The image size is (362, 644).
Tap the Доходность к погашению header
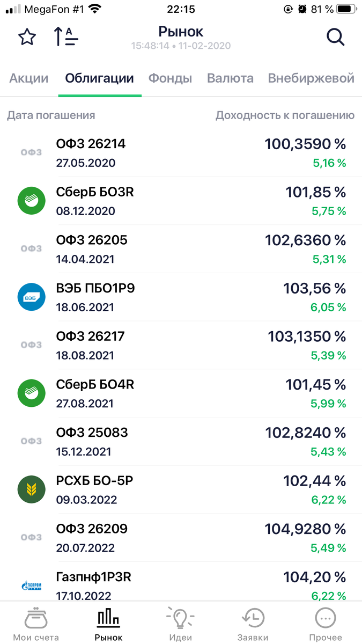(x=285, y=115)
